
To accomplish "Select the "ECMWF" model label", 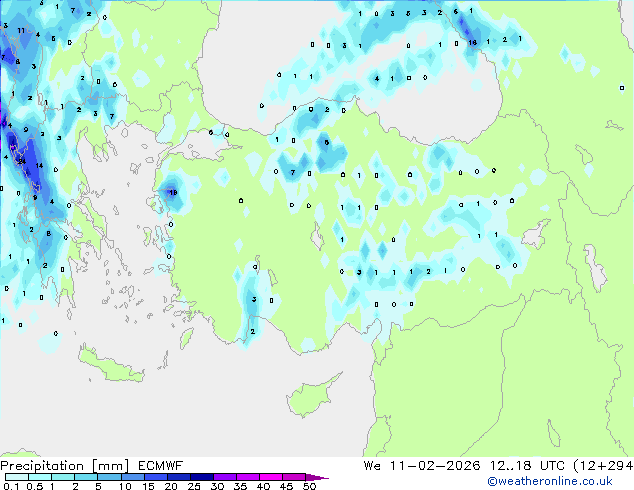I will point(161,466).
